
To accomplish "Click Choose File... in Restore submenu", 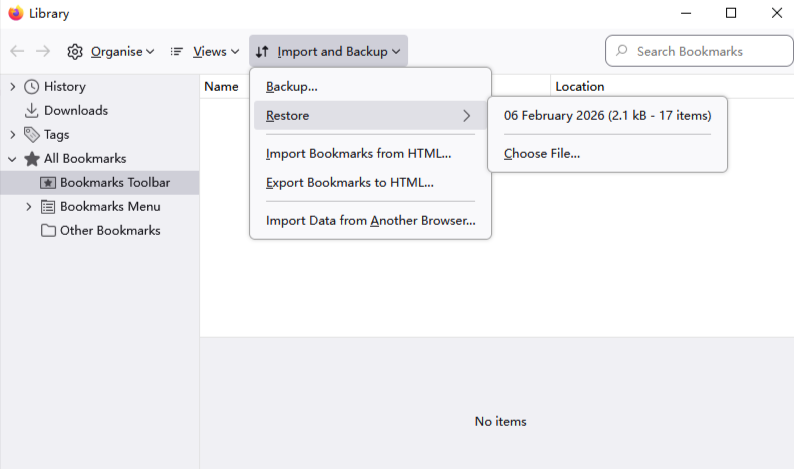I will tap(542, 154).
